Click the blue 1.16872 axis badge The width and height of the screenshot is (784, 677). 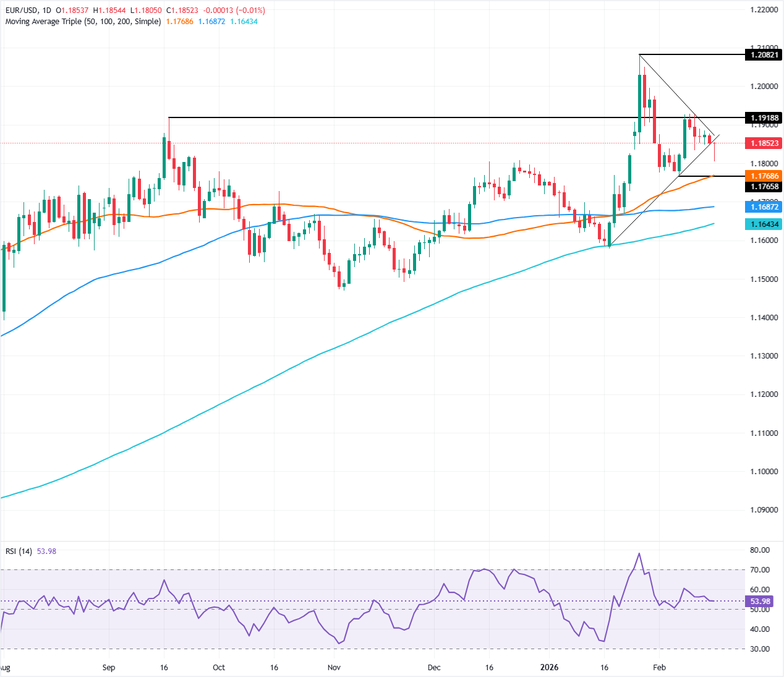pyautogui.click(x=764, y=207)
